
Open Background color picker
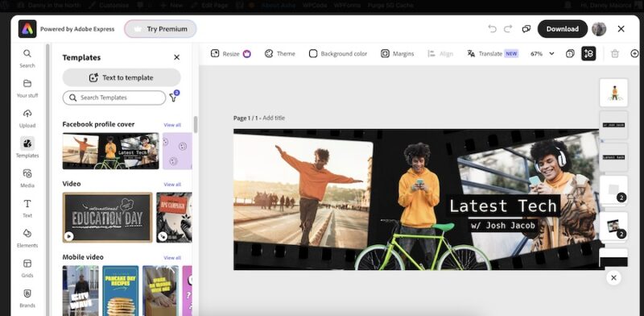click(338, 53)
